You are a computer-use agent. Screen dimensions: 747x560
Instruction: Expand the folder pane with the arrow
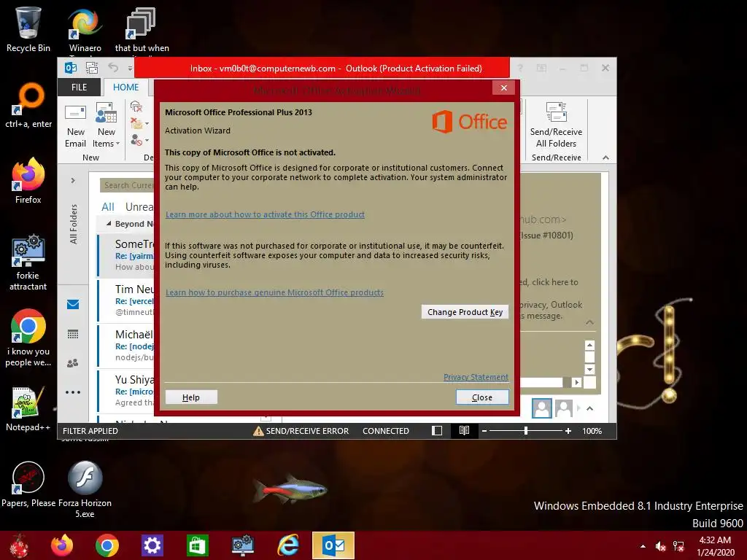point(73,181)
